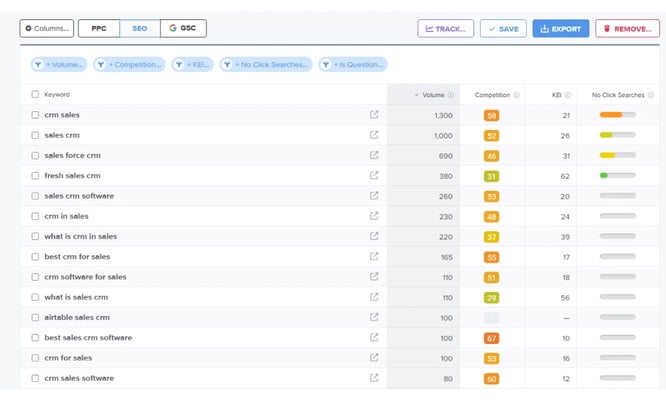Check the 'crm software for sales' checkbox
666x400 pixels.
pos(35,277)
